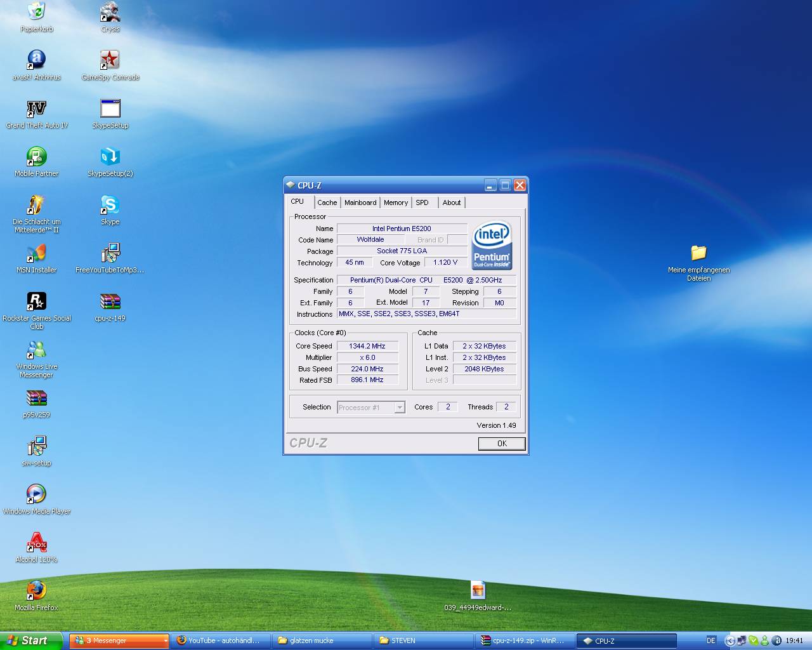The height and width of the screenshot is (650, 812).
Task: Switch to YouTube Firefox taskbar window
Action: pos(221,640)
